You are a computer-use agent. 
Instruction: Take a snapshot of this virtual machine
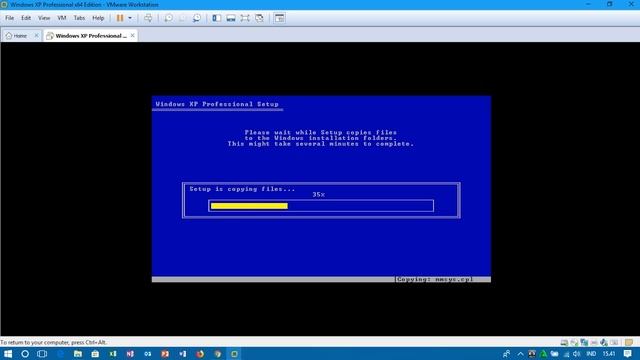coord(168,18)
